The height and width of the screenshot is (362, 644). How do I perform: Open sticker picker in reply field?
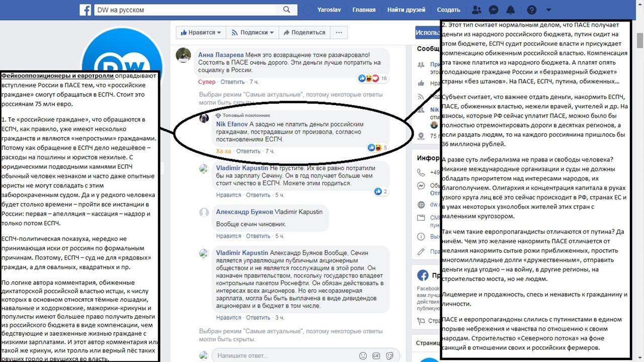[x=389, y=355]
